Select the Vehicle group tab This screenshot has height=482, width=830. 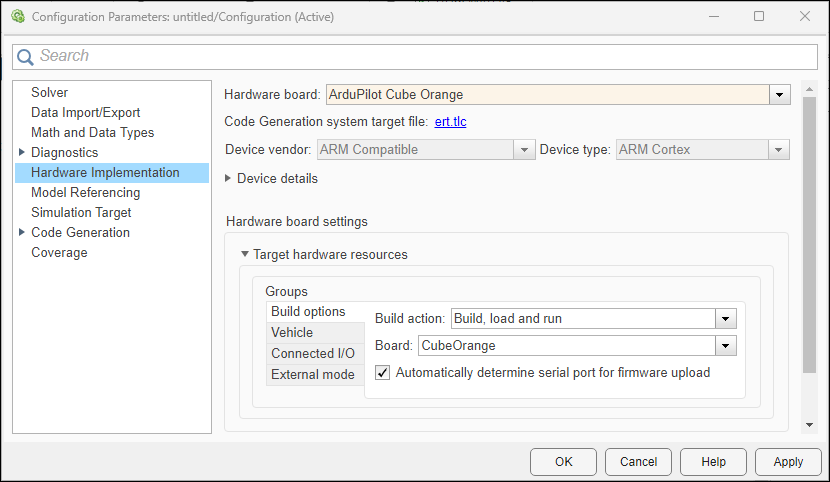tap(292, 333)
